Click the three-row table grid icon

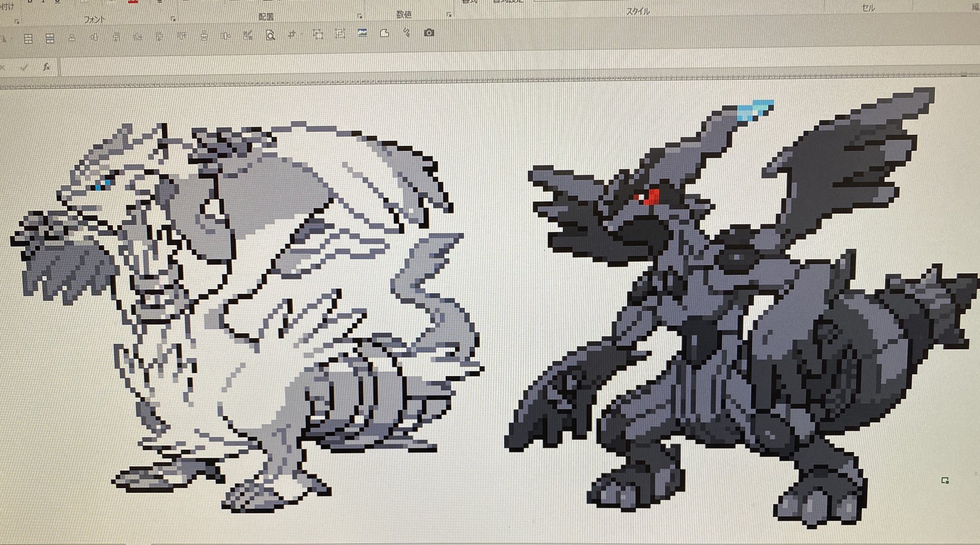point(28,39)
